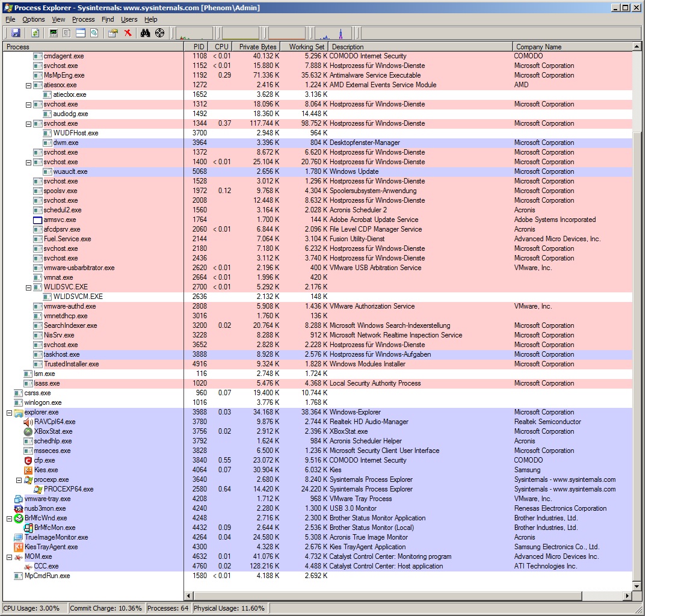Click the DLL/handle view toolbar icon
This screenshot has width=693, height=616.
point(94,33)
